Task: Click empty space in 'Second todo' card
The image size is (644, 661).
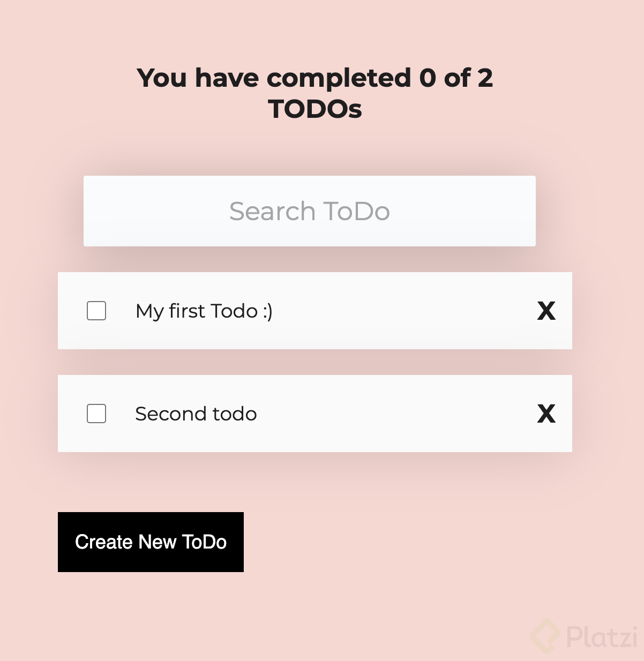Action: point(396,414)
